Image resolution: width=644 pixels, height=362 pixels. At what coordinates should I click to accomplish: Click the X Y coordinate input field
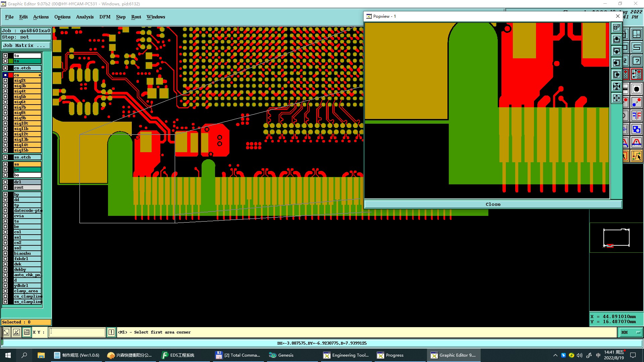pyautogui.click(x=77, y=332)
